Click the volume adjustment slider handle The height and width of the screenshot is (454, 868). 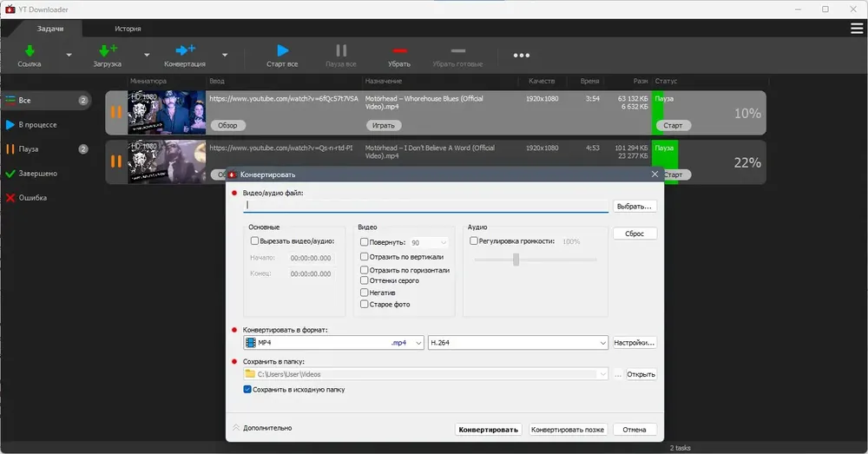516,260
